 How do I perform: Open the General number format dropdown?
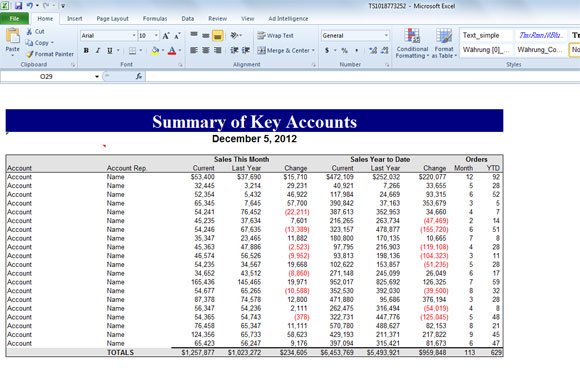(386, 36)
